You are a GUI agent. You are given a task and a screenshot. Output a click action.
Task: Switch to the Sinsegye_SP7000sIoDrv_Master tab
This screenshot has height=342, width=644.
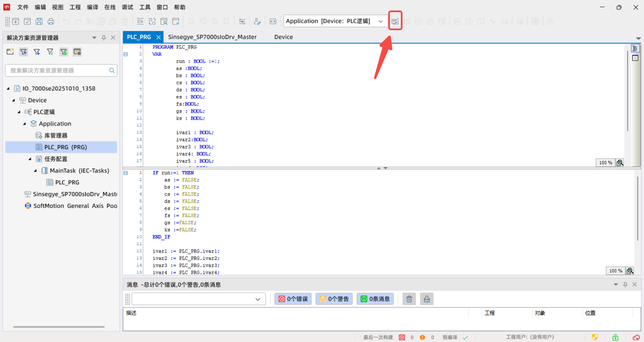click(x=212, y=37)
